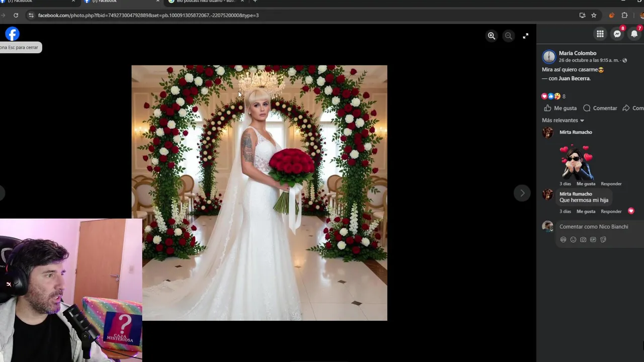View site information icon in address bar
Image resolution: width=644 pixels, height=362 pixels.
[31, 15]
